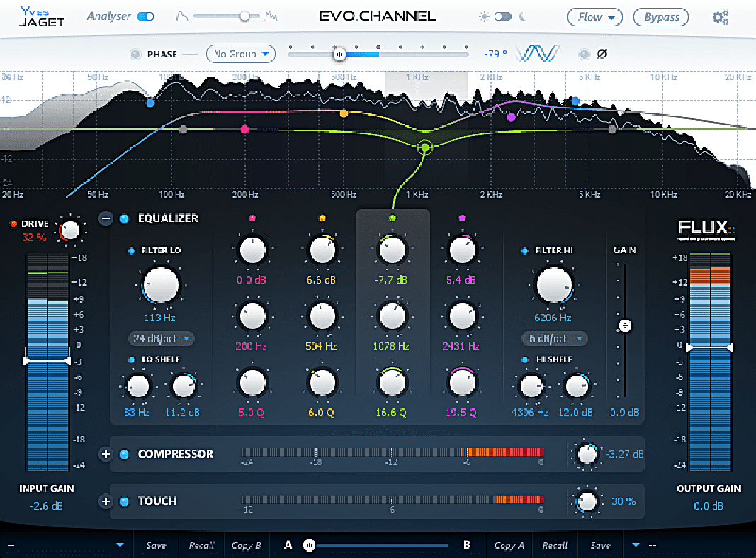Toggle Hi Shelf on/off

pyautogui.click(x=524, y=359)
